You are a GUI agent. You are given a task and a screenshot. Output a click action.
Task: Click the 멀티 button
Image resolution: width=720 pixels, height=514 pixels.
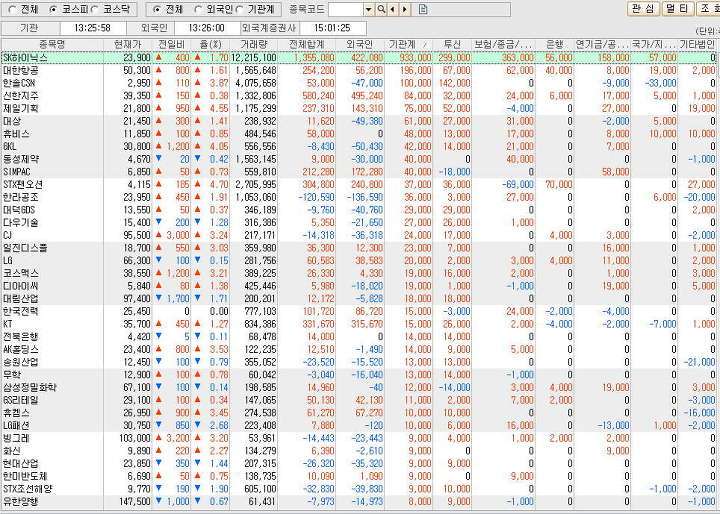(677, 9)
